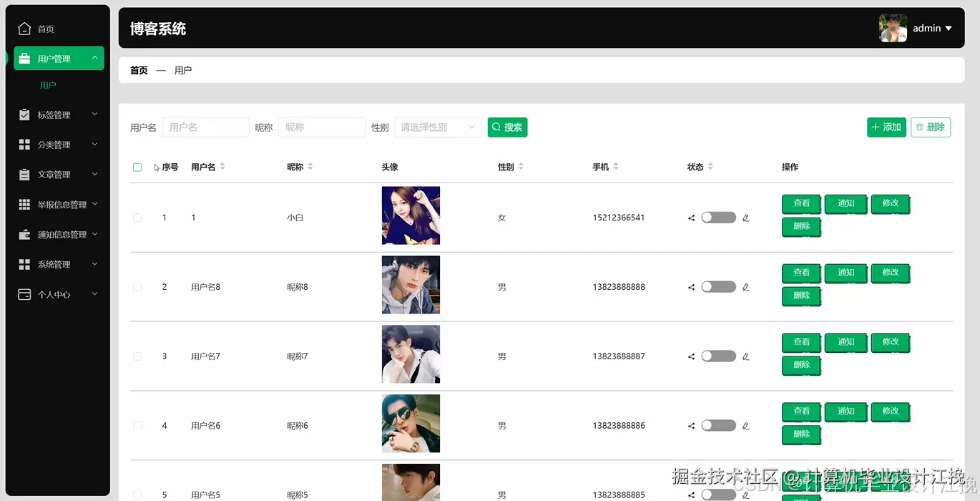This screenshot has height=501, width=980.
Task: Click the share icon in row 小白
Action: tap(691, 218)
